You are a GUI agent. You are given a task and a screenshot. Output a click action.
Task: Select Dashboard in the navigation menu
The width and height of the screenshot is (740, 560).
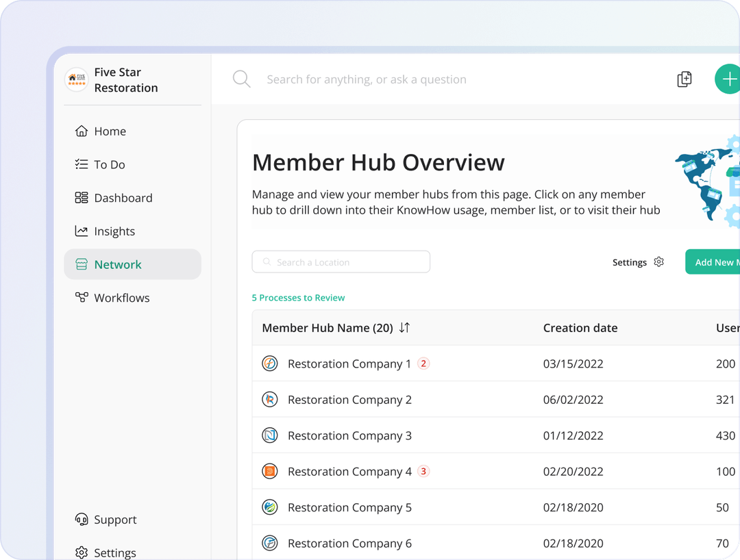(x=123, y=198)
